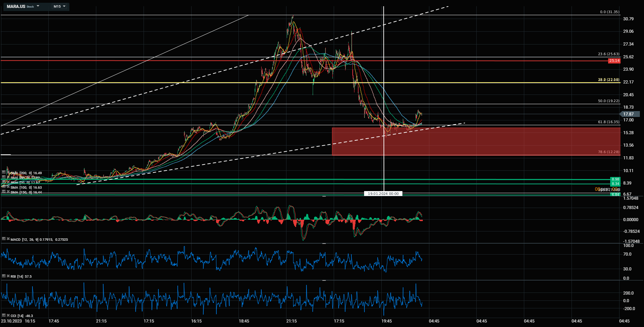Expand the M15 timeframe selector
This screenshot has width=644, height=327.
click(64, 6)
